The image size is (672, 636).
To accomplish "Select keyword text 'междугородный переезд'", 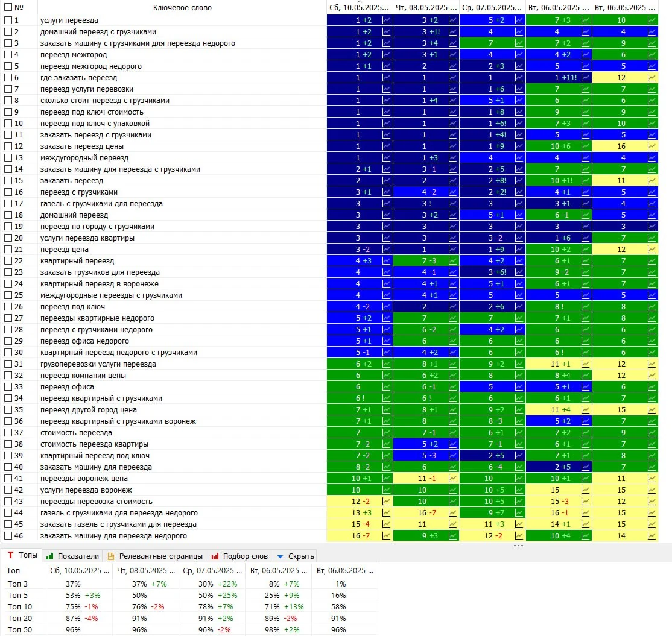I will [x=84, y=157].
